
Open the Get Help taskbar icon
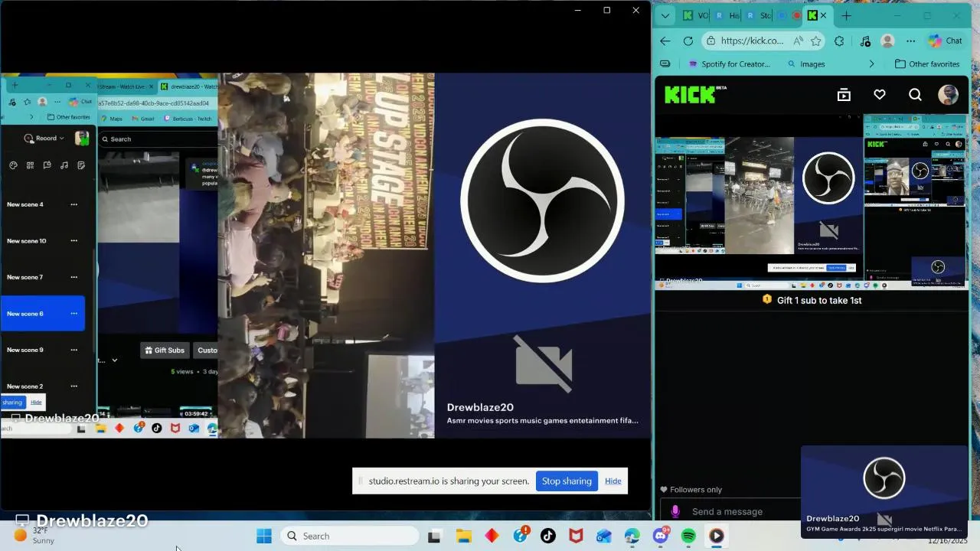coord(521,536)
